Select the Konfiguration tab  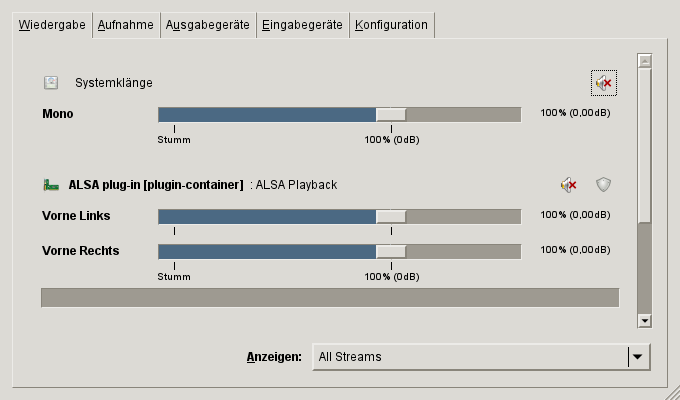[391, 25]
